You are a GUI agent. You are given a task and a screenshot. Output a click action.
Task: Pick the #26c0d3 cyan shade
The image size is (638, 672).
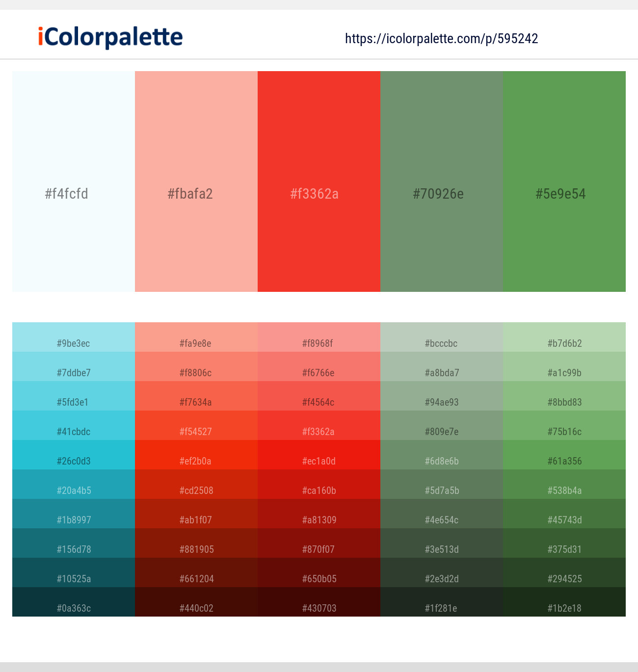tap(74, 455)
